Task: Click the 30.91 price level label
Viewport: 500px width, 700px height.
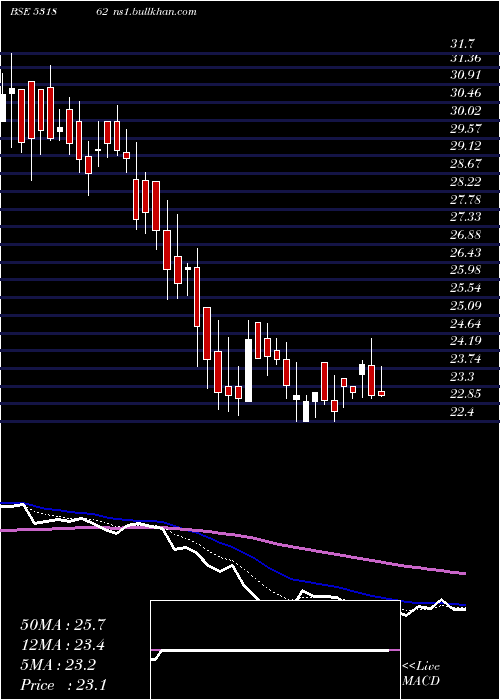Action: pyautogui.click(x=466, y=75)
